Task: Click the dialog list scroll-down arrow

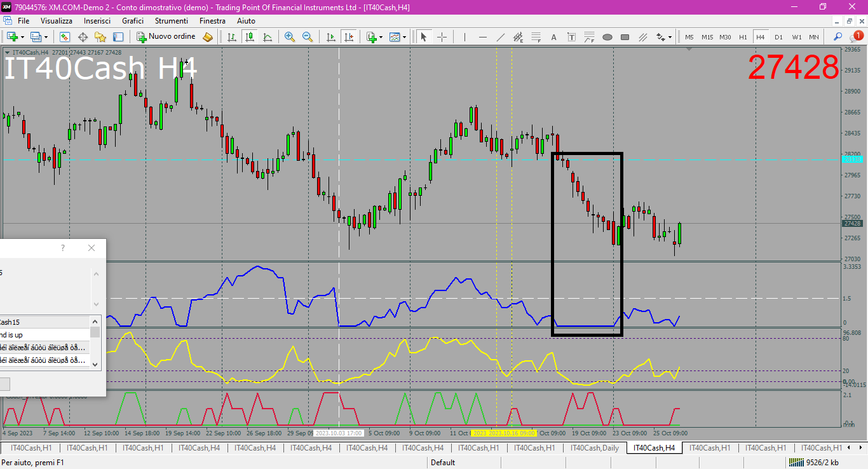Action: tap(95, 364)
